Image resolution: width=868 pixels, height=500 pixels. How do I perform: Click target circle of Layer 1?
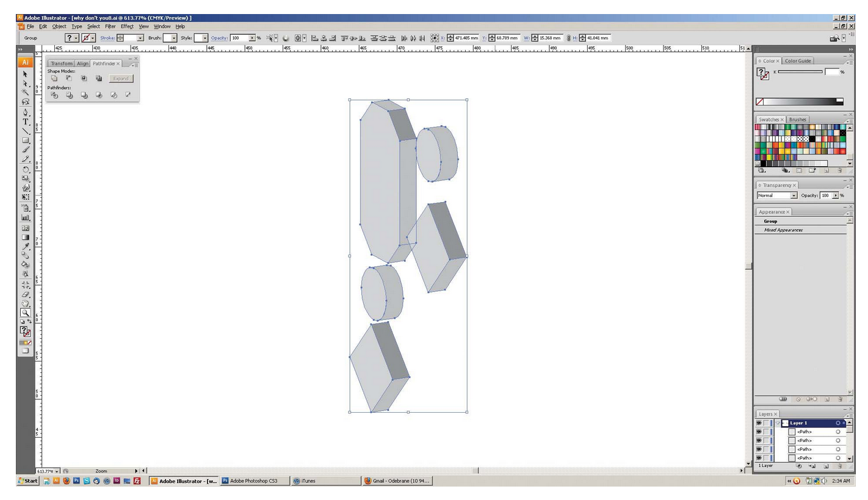coord(838,422)
